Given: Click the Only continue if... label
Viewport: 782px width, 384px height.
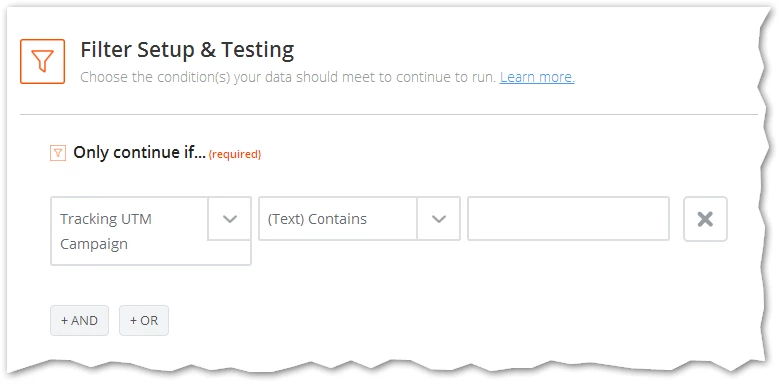Looking at the screenshot, I should (x=139, y=153).
